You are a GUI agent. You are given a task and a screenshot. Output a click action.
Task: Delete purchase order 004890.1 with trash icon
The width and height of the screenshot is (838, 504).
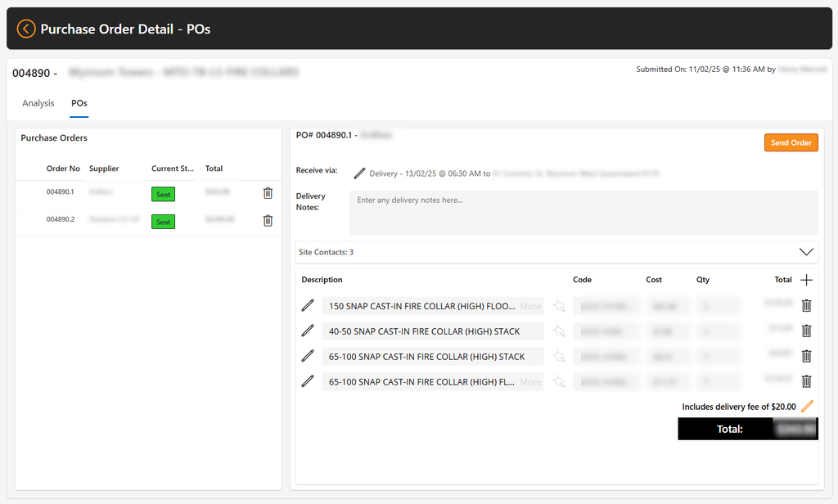point(268,193)
